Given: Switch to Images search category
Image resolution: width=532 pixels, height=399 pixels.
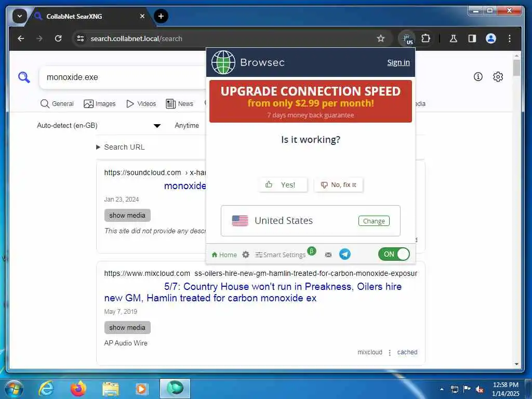Looking at the screenshot, I should [x=99, y=104].
